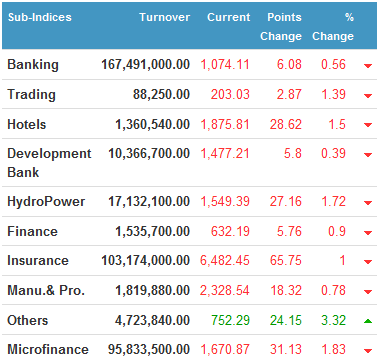Click the red down arrow in Finance row
Image resolution: width=386 pixels, height=361 pixels.
368,232
